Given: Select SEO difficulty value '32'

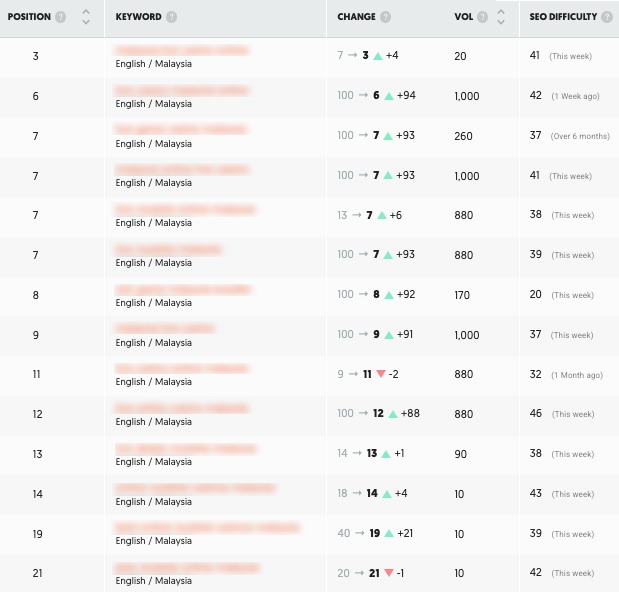Looking at the screenshot, I should tap(536, 374).
